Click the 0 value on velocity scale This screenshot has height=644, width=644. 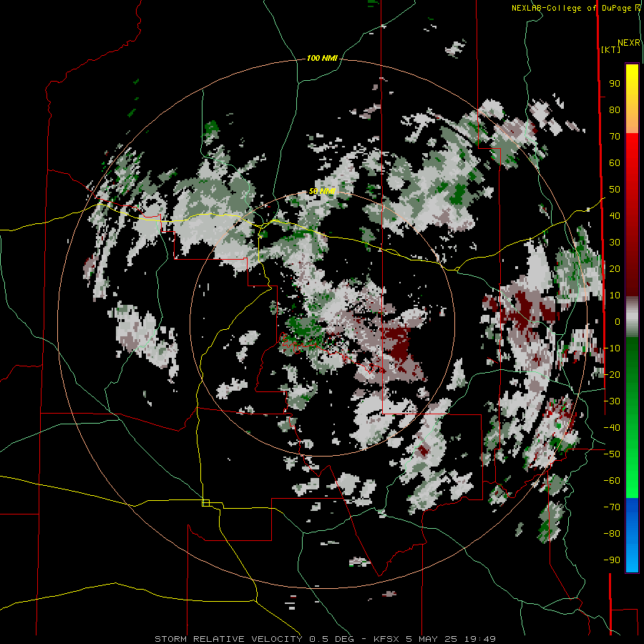tap(618, 322)
